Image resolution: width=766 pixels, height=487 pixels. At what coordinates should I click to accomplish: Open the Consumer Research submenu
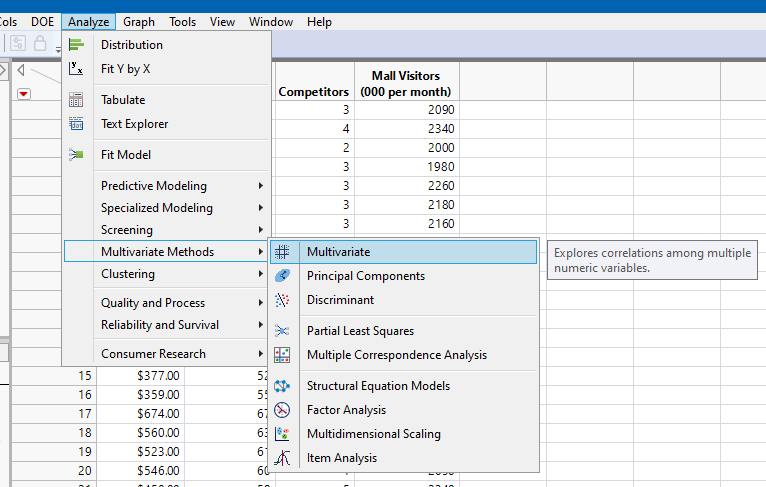click(x=166, y=354)
